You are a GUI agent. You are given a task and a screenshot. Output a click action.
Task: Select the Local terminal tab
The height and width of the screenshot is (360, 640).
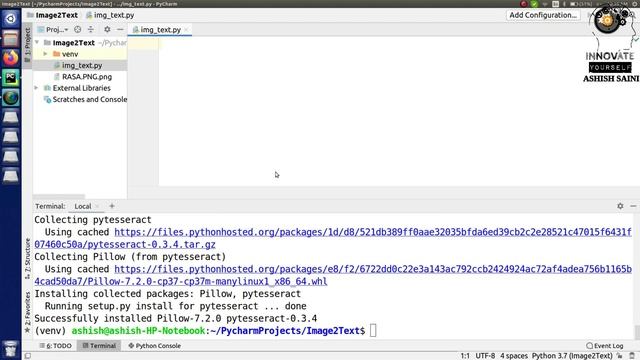(x=82, y=206)
